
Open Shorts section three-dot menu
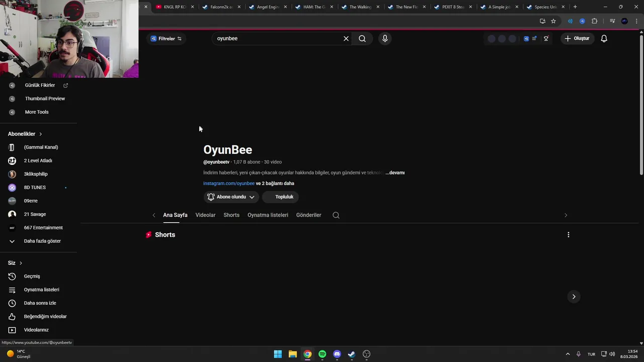click(569, 235)
